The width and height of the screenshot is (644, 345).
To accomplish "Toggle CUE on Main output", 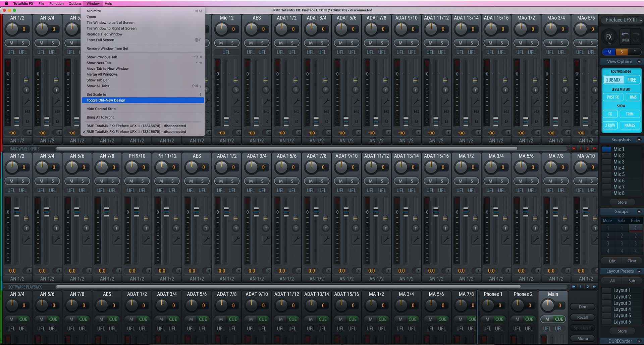I will [559, 319].
